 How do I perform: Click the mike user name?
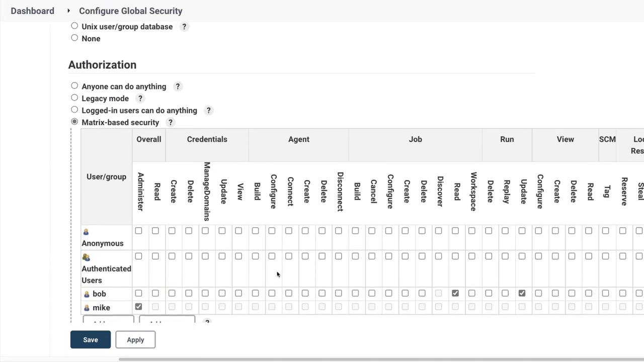click(101, 308)
